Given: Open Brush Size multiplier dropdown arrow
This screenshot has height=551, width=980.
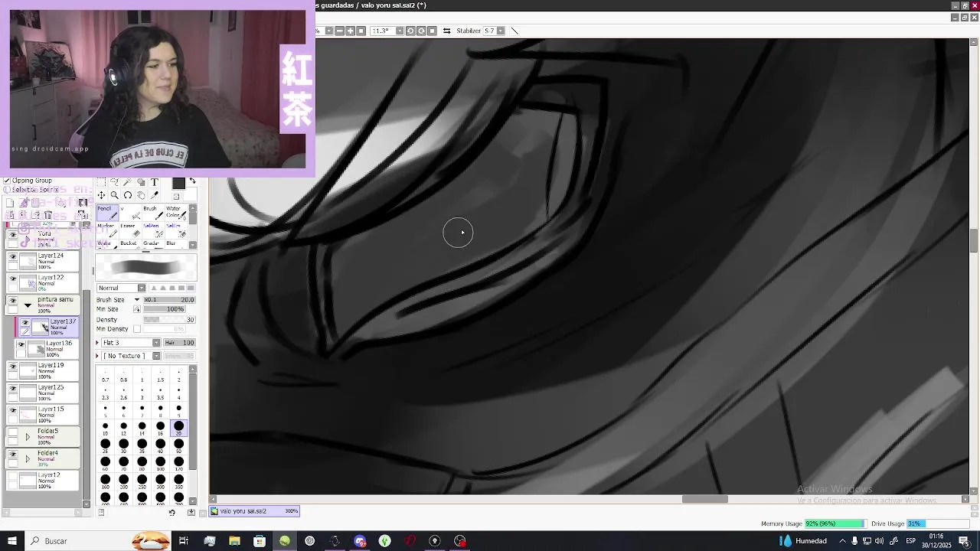Looking at the screenshot, I should [x=137, y=300].
